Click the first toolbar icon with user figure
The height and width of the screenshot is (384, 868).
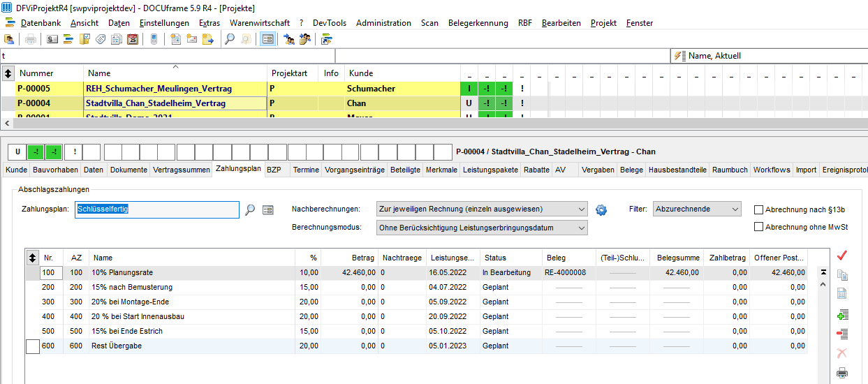point(9,39)
